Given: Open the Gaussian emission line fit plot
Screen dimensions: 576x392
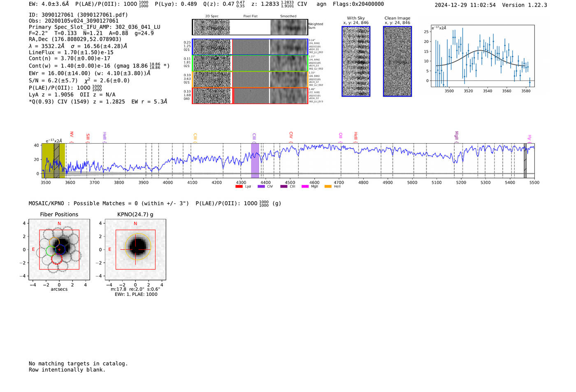Looking at the screenshot, I should pyautogui.click(x=482, y=56).
